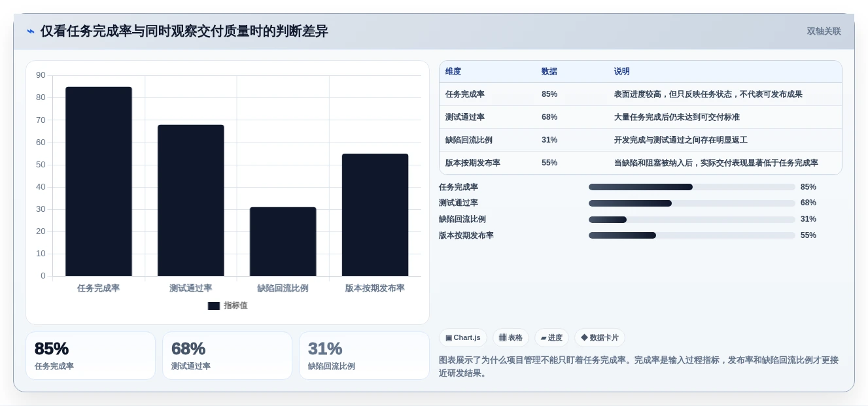Click the 85% label next to the progress bars
Screen dimensions: 868x406
[x=808, y=187]
